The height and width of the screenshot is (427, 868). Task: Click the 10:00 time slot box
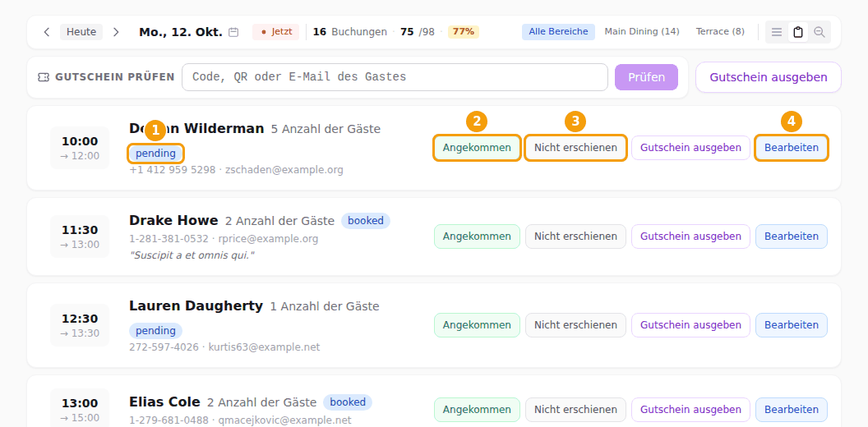(x=80, y=148)
